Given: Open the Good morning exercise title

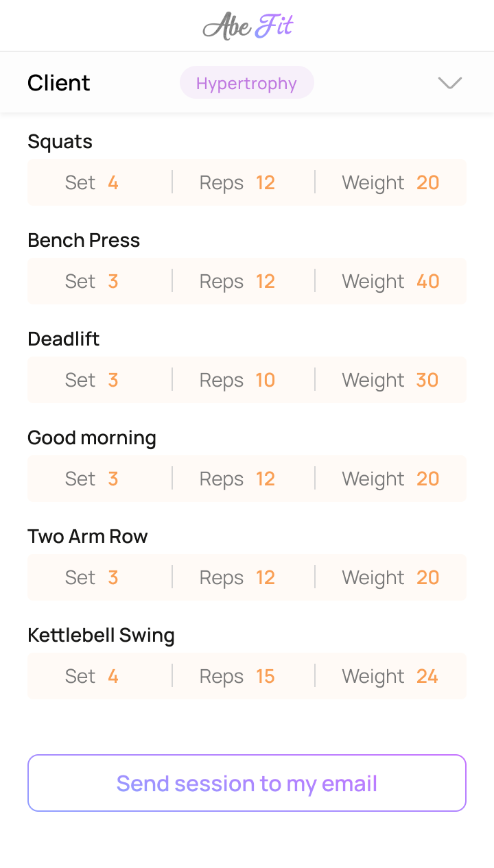Looking at the screenshot, I should click(x=92, y=437).
